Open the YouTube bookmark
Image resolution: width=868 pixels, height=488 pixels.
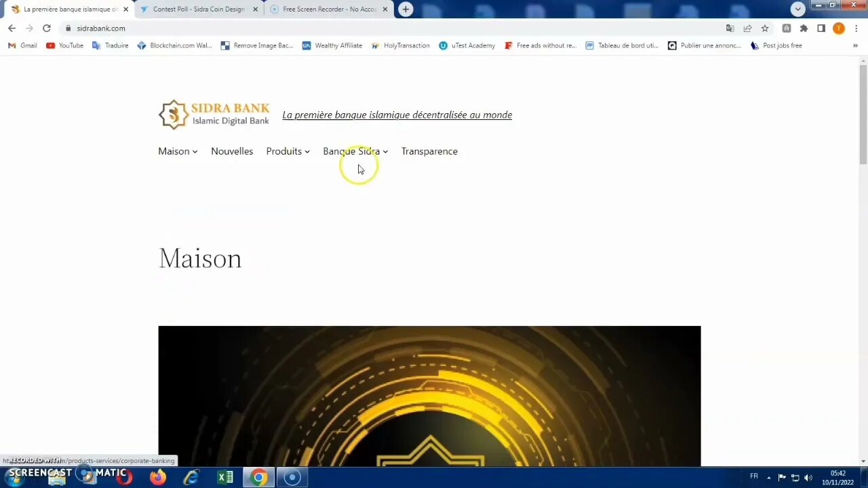[64, 45]
